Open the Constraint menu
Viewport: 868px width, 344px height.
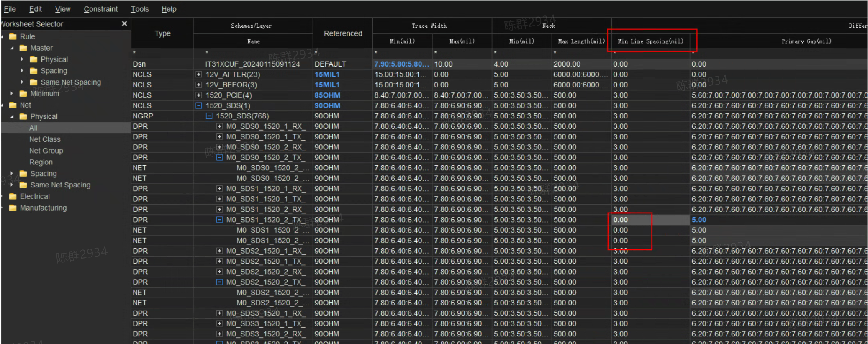(x=100, y=9)
